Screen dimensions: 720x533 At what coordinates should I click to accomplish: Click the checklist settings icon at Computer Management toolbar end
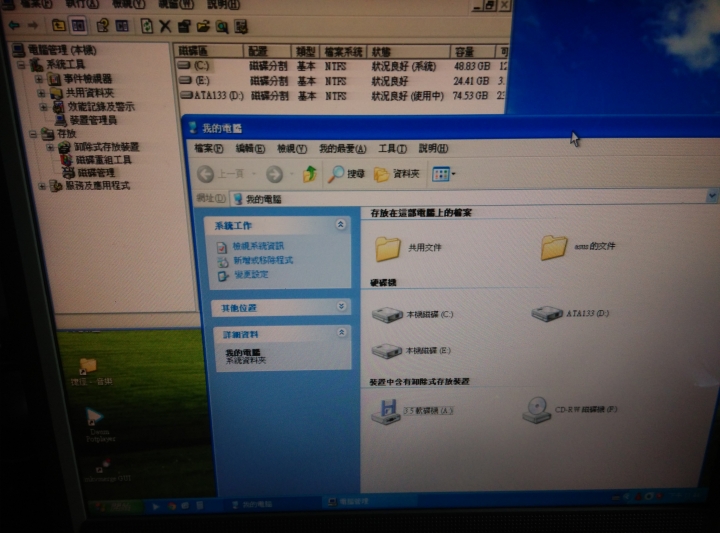click(x=241, y=27)
